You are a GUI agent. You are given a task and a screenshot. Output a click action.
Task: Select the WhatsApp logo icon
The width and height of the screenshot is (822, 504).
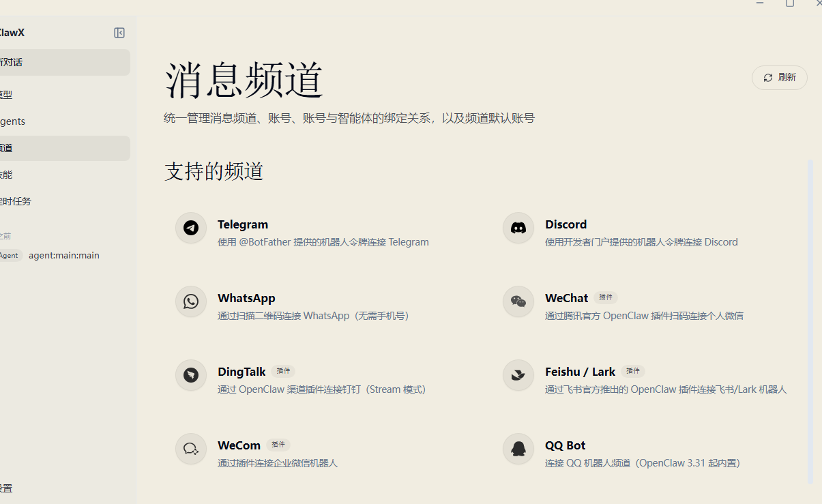click(191, 301)
